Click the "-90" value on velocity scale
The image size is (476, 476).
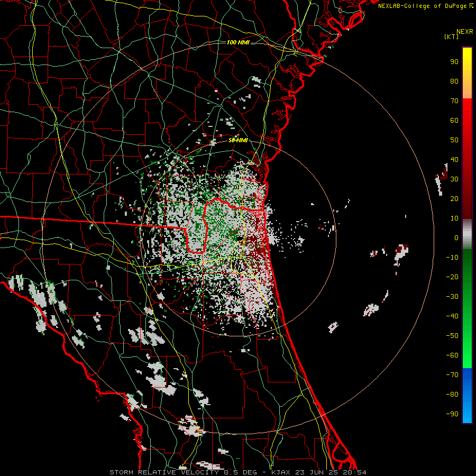(x=452, y=414)
